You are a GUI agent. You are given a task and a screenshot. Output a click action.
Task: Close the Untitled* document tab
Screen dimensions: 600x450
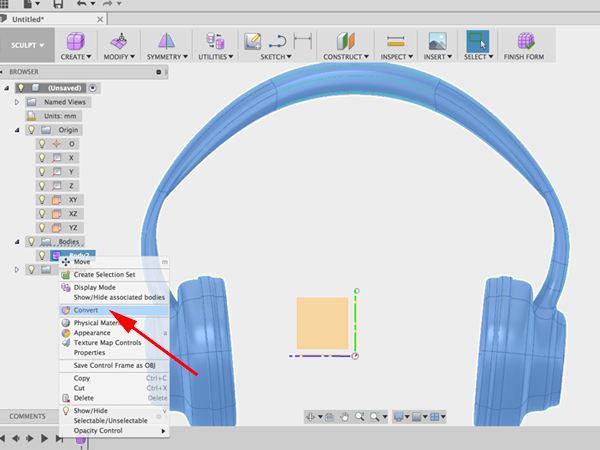(100, 19)
